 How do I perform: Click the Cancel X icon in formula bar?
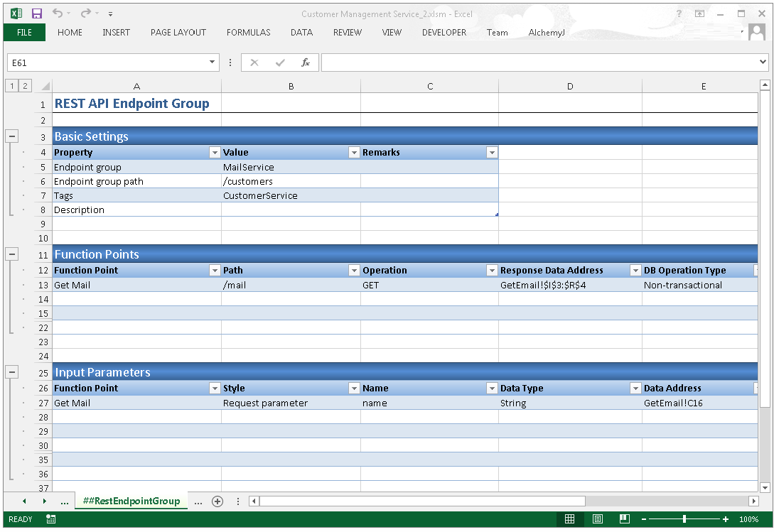click(254, 63)
